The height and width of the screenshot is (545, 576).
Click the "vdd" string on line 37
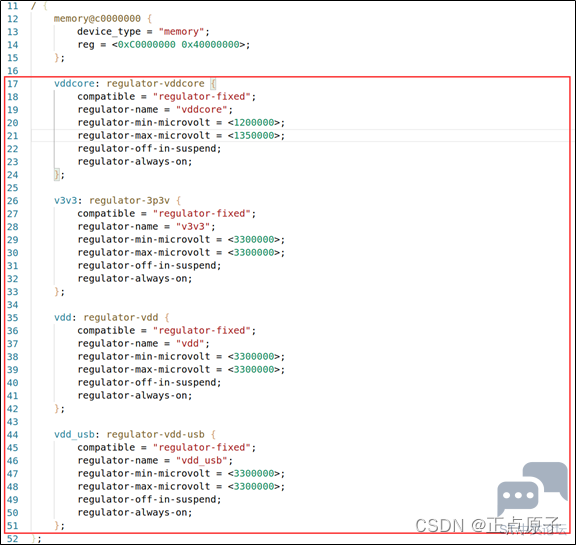pyautogui.click(x=190, y=343)
